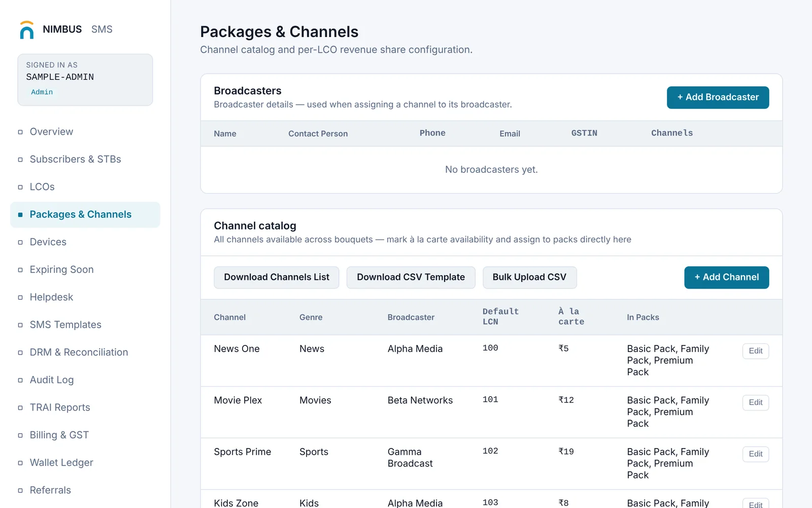Open the LCOs section
The width and height of the screenshot is (812, 508).
(85, 186)
